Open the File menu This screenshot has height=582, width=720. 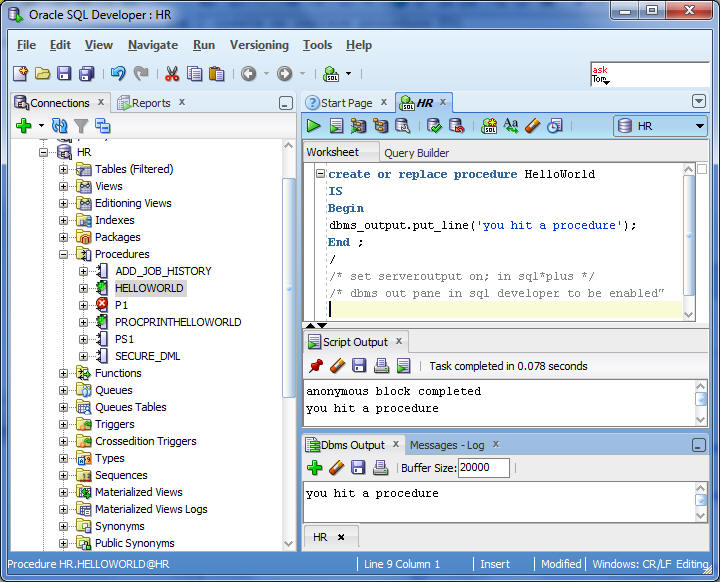point(26,45)
